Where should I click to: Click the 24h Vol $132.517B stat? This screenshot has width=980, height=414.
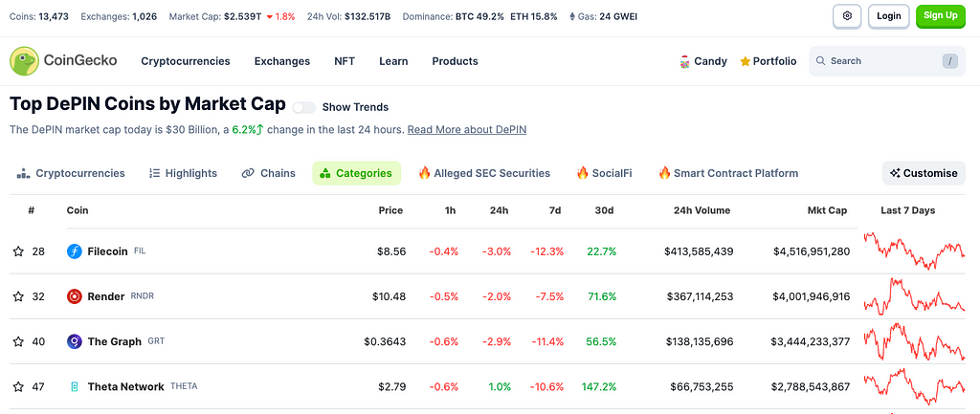pyautogui.click(x=348, y=16)
